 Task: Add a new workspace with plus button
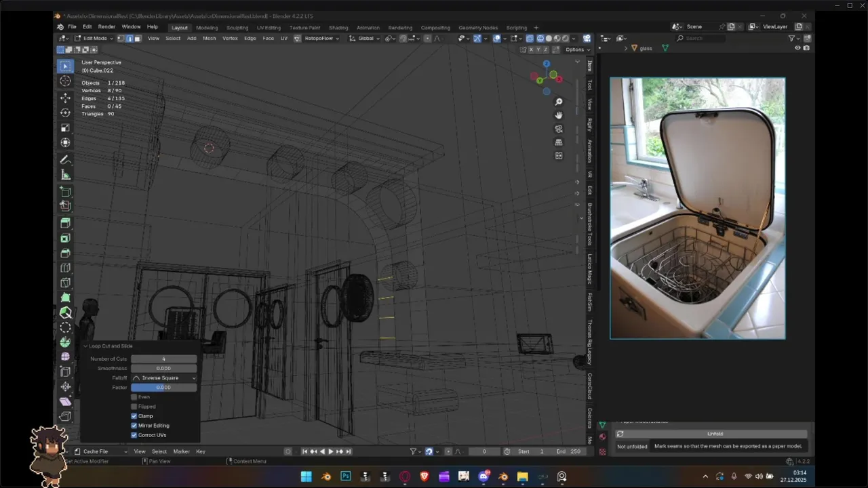coord(536,28)
